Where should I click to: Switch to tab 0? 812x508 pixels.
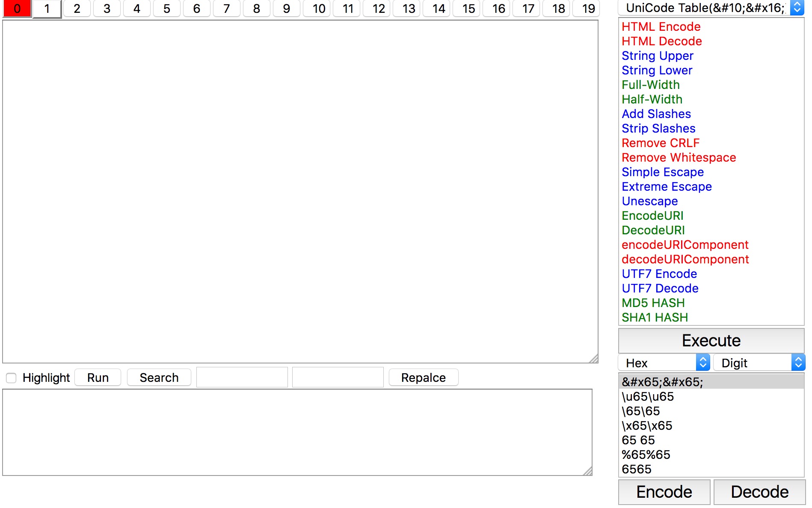coord(17,9)
